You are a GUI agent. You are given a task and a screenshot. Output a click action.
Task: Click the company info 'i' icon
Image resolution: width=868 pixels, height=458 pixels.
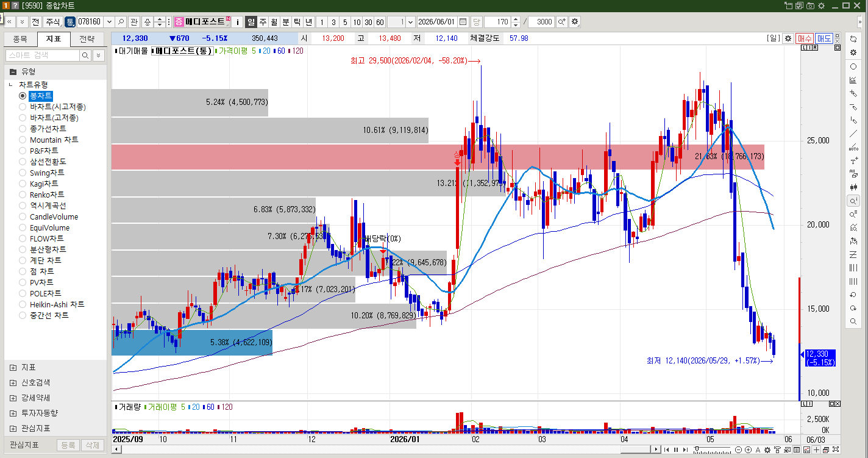click(x=238, y=22)
